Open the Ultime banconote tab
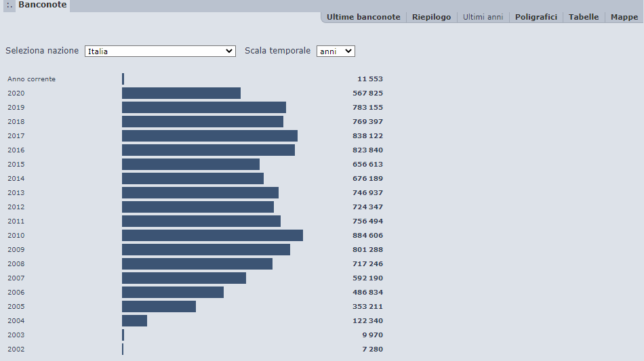Screen dimensions: 644x361 pos(363,17)
